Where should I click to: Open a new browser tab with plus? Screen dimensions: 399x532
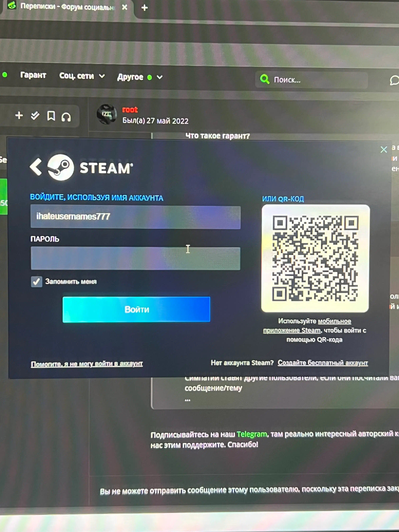[144, 8]
